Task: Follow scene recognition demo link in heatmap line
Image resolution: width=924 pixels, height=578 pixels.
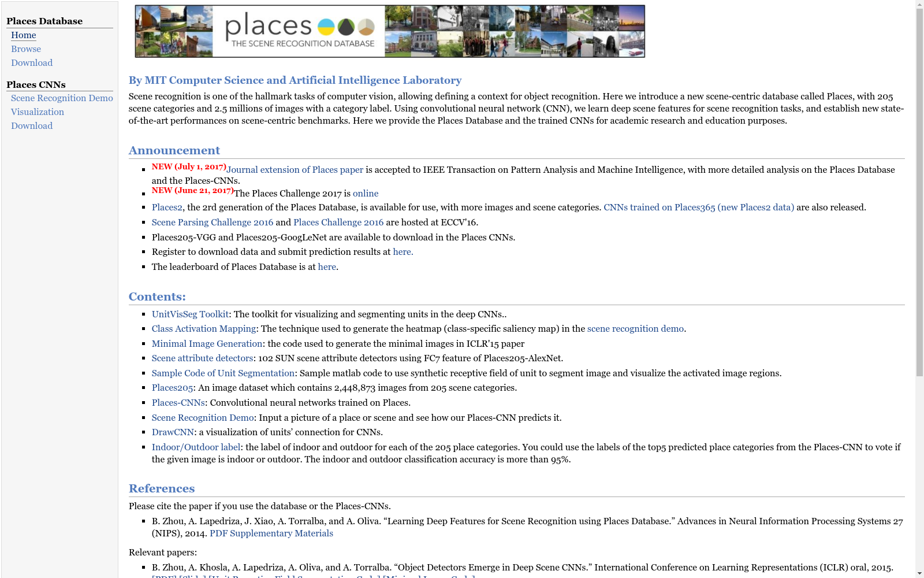Action: 635,329
